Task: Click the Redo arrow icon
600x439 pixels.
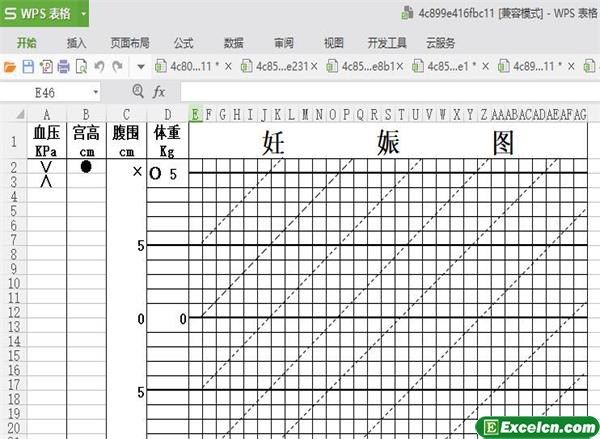Action: (x=117, y=67)
